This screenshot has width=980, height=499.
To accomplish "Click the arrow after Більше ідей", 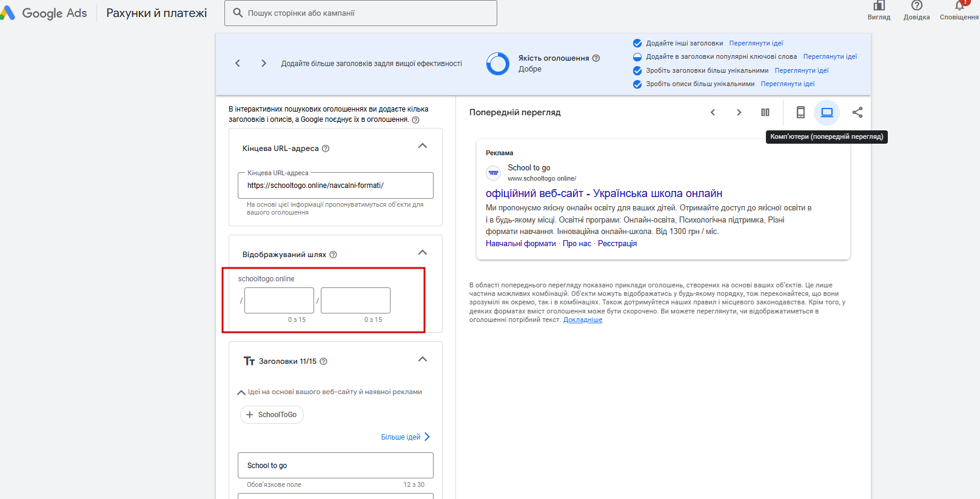I will (427, 437).
